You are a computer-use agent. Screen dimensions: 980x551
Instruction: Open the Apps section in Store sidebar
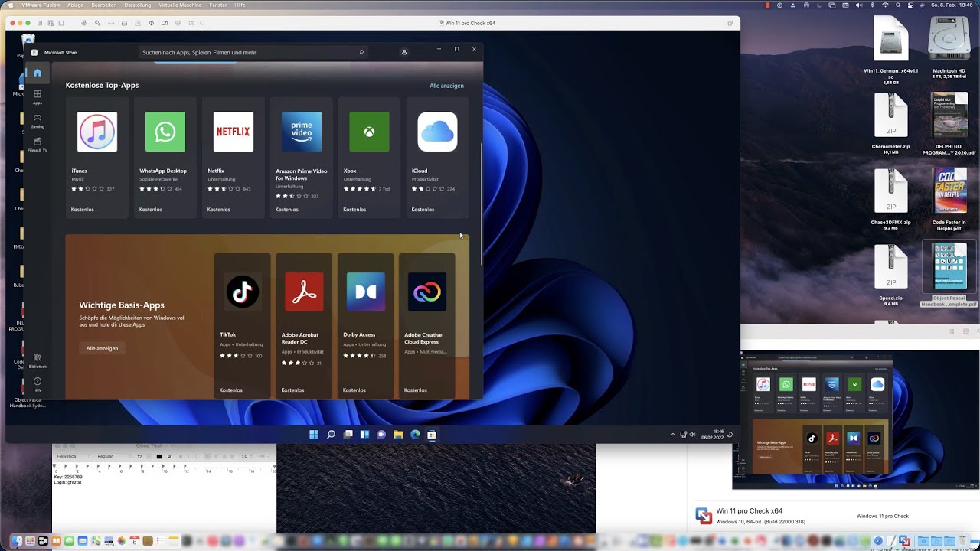(37, 96)
